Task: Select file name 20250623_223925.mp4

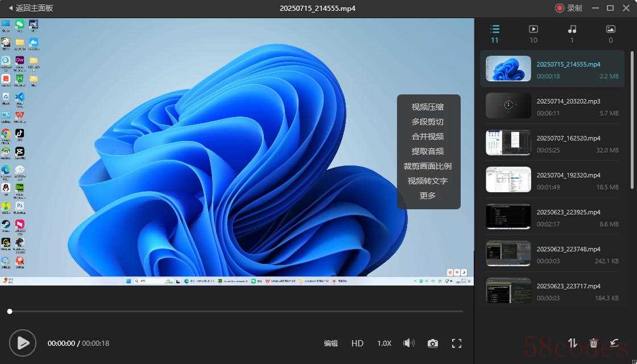Action: (568, 212)
